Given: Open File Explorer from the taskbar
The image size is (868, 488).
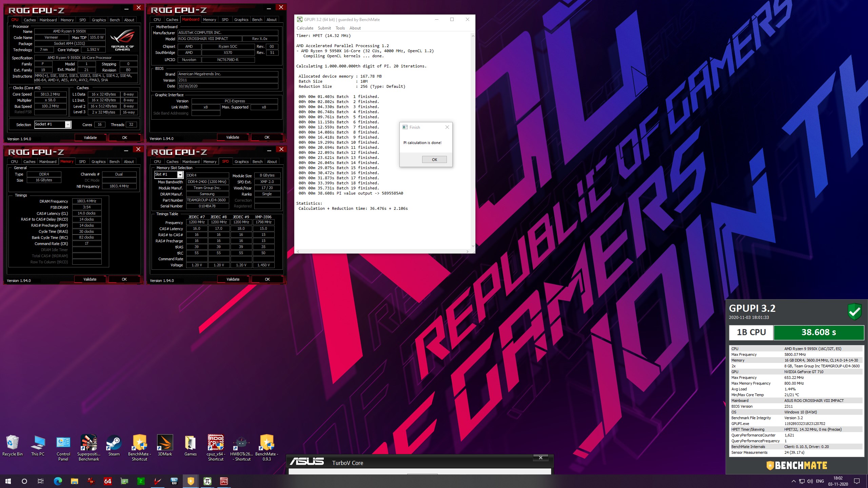Looking at the screenshot, I should tap(75, 481).
